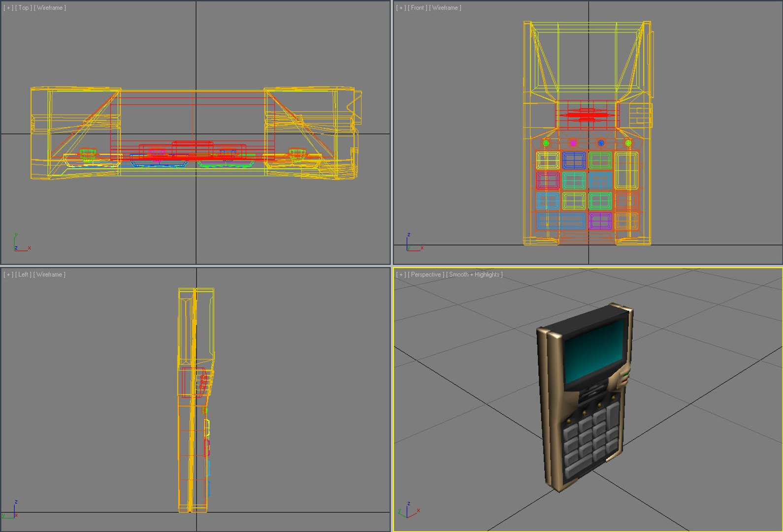
Task: Open the Smooth + Highlights shading menu
Action: [474, 274]
